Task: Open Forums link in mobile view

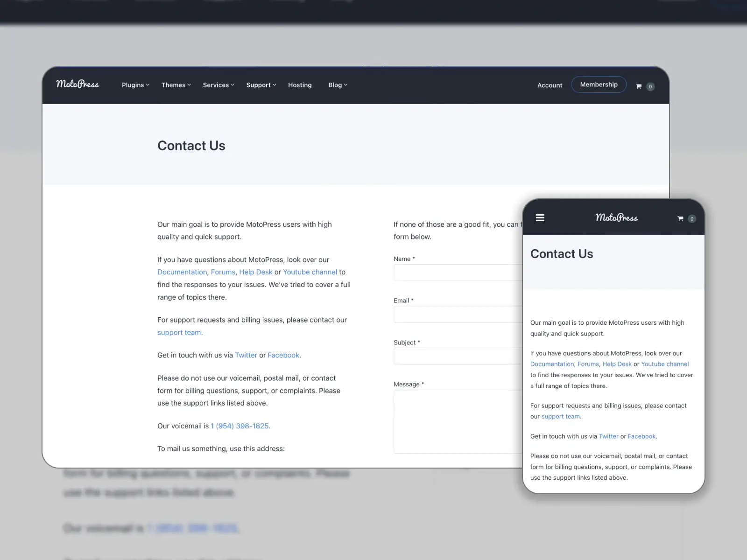Action: click(x=588, y=364)
